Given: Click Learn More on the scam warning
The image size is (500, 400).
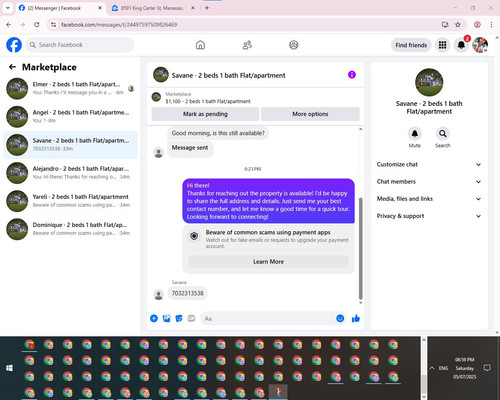Looking at the screenshot, I should click(x=268, y=262).
